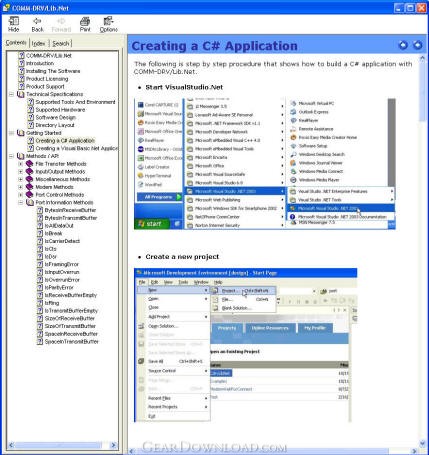Click the Create a new project screenshot
The image size is (429, 455).
246,345
